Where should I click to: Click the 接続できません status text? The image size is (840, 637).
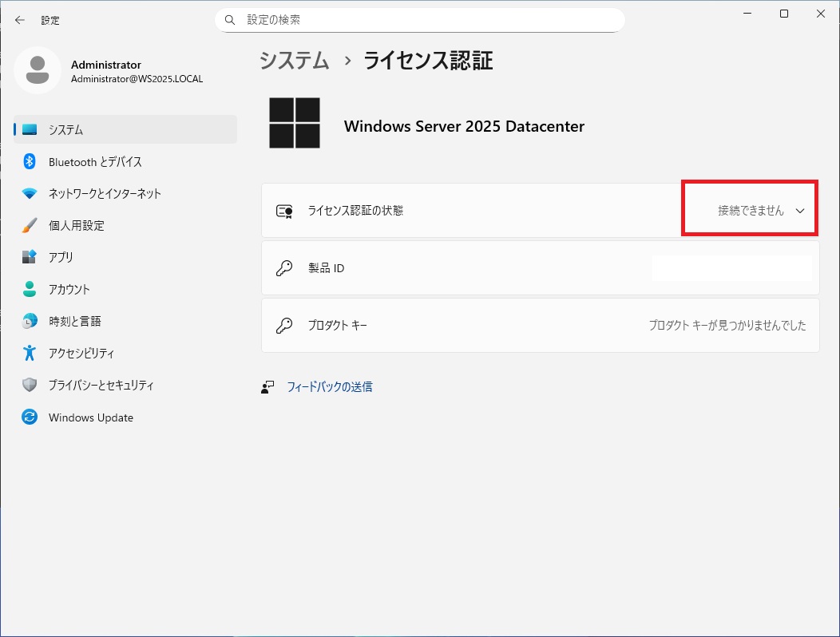click(751, 211)
